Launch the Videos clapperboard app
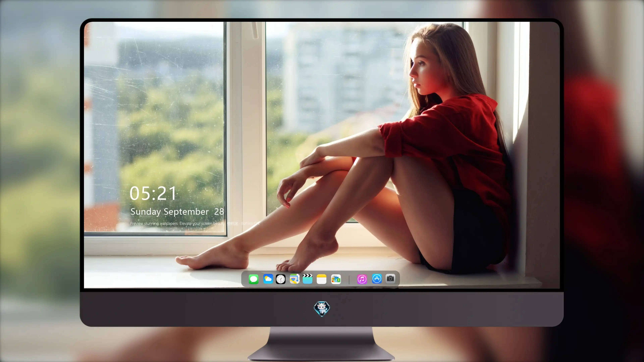Screen dimensions: 644x362 tap(308, 279)
